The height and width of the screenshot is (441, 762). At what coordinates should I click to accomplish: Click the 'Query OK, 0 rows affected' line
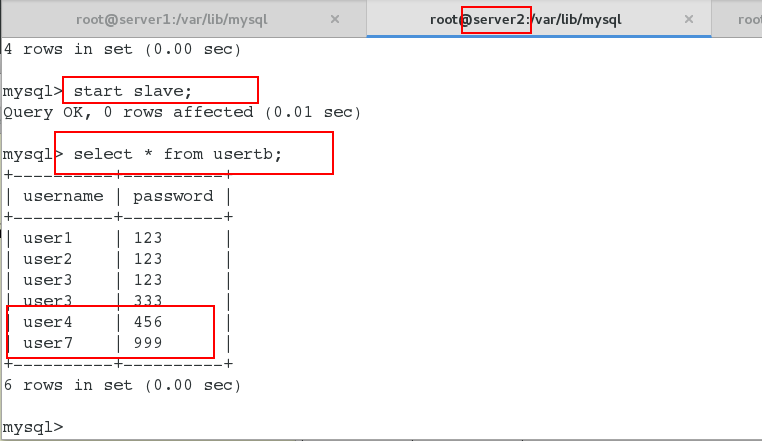tap(182, 112)
